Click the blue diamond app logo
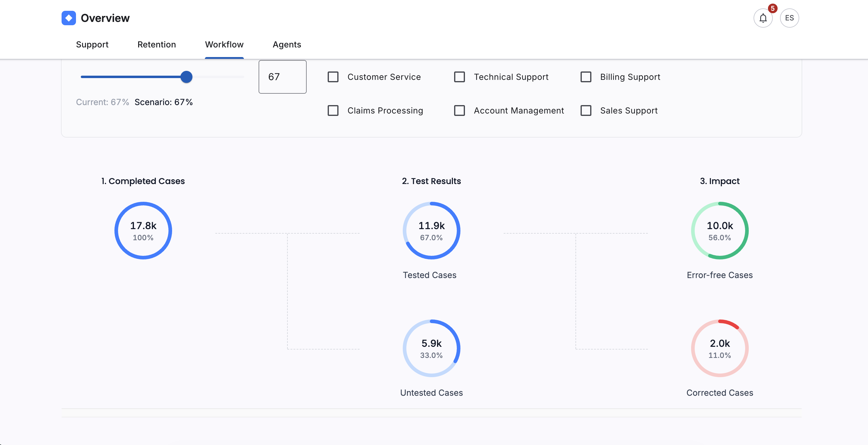This screenshot has width=868, height=445. [x=69, y=18]
